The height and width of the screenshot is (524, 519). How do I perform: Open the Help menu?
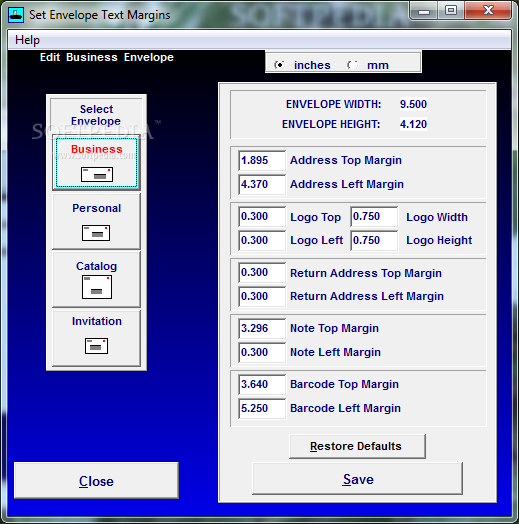(27, 40)
